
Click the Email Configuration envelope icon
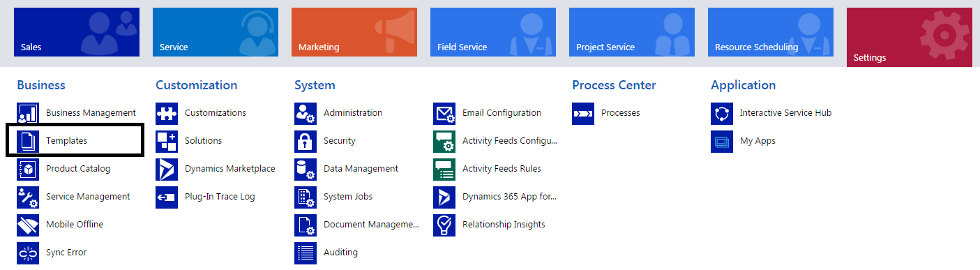pyautogui.click(x=444, y=113)
